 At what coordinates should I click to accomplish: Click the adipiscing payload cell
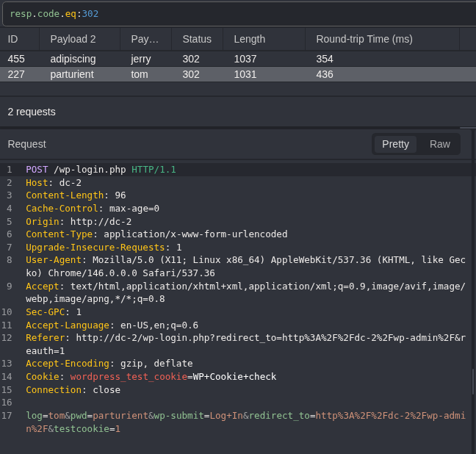(73, 59)
